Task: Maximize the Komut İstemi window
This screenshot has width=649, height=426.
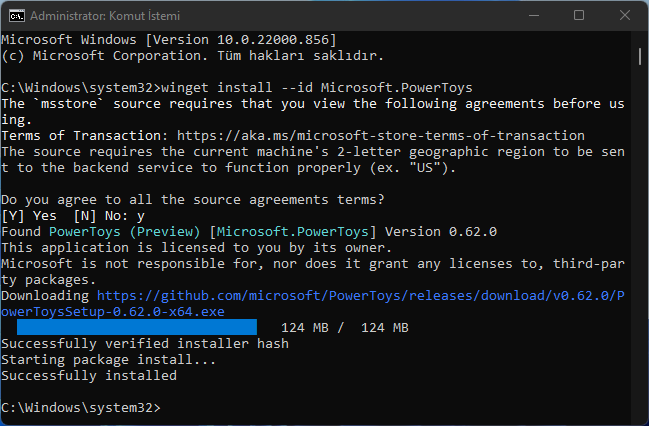Action: pyautogui.click(x=579, y=16)
